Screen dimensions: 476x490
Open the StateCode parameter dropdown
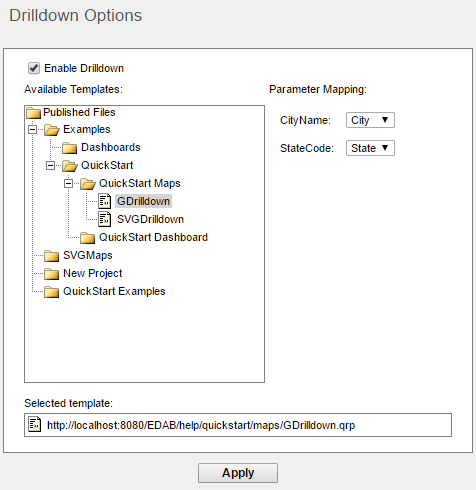pyautogui.click(x=370, y=148)
